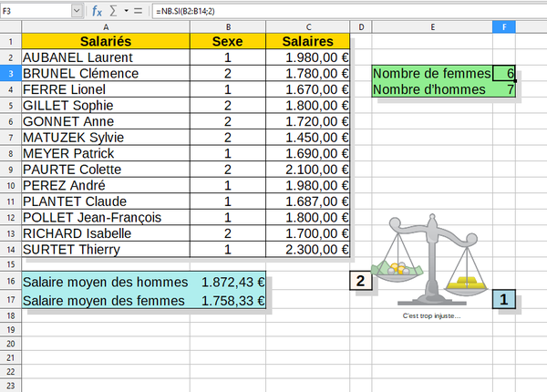The width and height of the screenshot is (547, 392).
Task: Select Nombre de femmes label cell
Action: click(x=432, y=74)
